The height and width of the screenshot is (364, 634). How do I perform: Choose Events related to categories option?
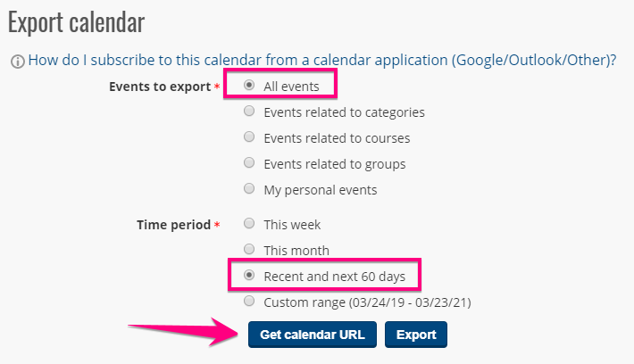(x=249, y=112)
